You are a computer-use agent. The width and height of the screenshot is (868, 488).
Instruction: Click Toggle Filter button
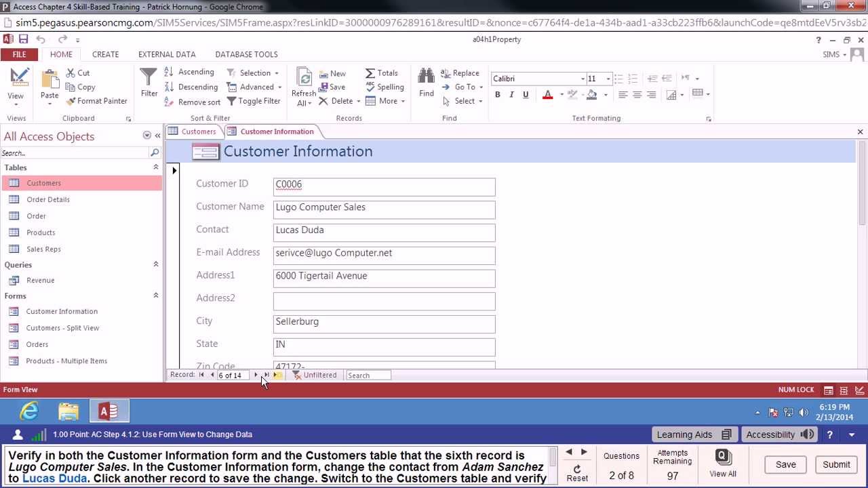[x=253, y=101]
